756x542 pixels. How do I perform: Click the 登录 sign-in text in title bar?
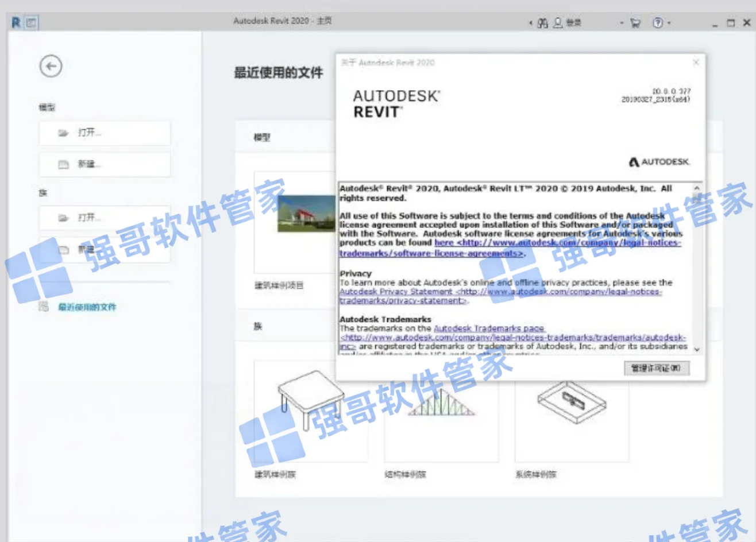[x=573, y=23]
